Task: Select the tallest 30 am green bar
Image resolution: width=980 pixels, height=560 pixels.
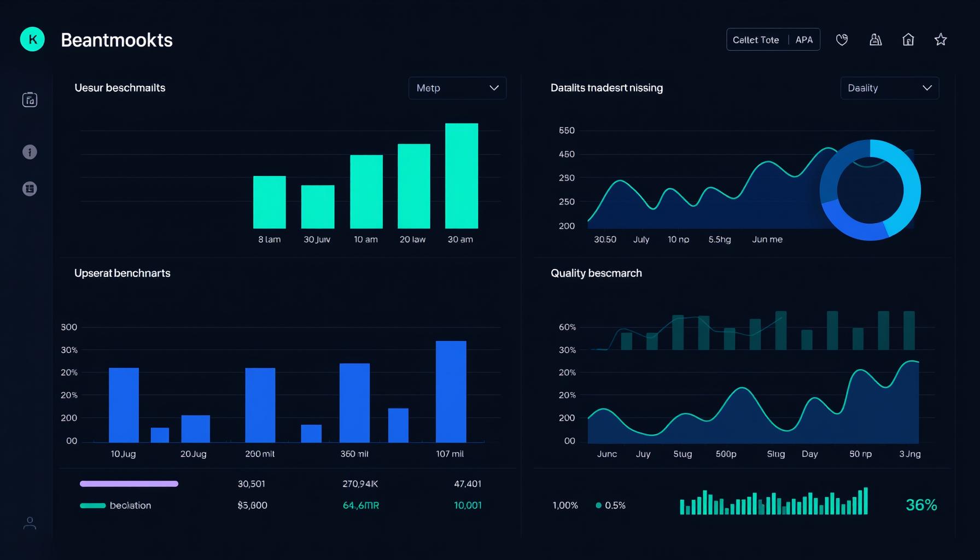Action: pos(462,176)
